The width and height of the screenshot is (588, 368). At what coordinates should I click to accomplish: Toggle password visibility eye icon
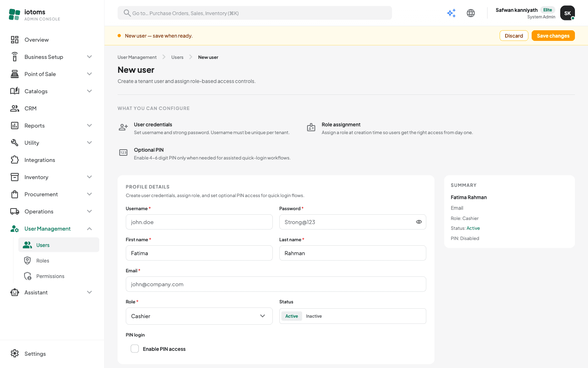pos(419,222)
